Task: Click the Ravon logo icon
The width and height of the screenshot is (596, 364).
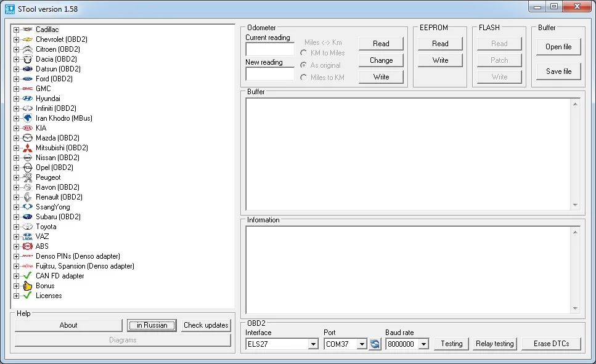Action: (x=27, y=187)
